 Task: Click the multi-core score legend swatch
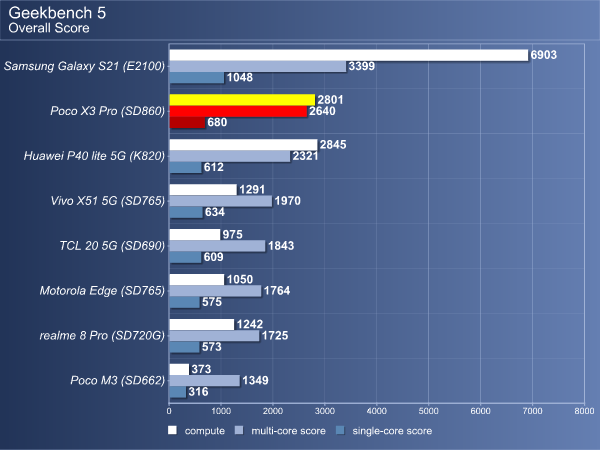239,430
